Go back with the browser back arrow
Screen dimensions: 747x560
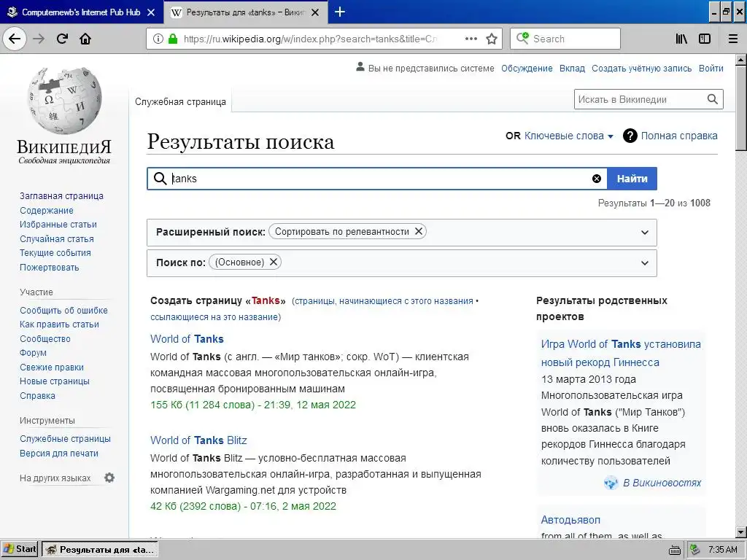pyautogui.click(x=15, y=39)
